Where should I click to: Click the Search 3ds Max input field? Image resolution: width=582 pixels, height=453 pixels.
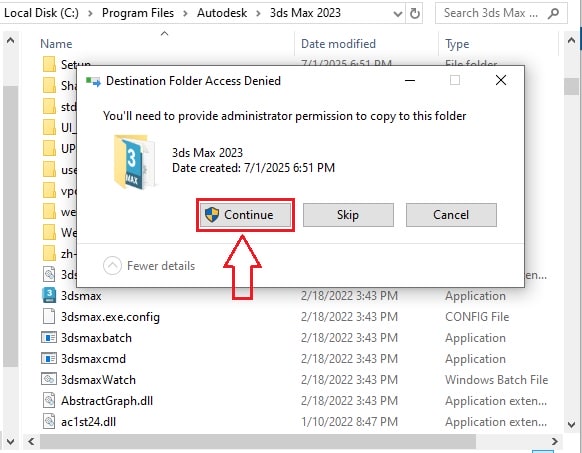[x=491, y=13]
